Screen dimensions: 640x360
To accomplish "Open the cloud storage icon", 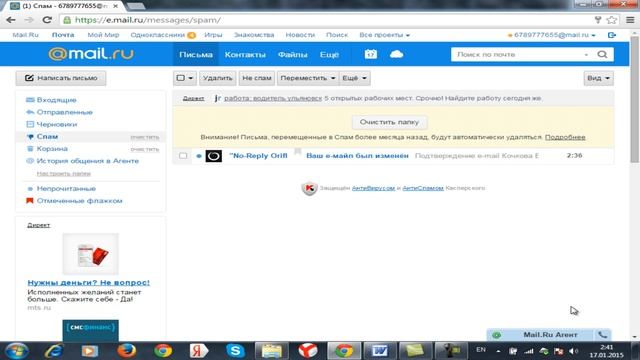I will (x=396, y=54).
